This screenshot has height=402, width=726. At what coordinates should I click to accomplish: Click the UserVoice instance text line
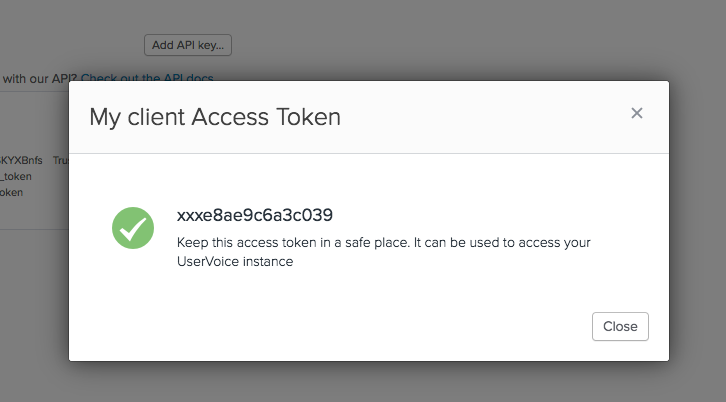[x=234, y=262]
